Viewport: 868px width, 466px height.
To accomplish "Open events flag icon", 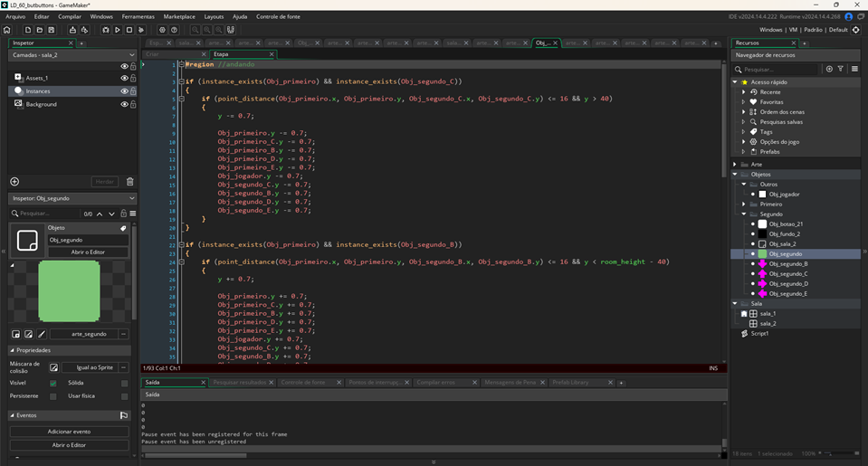I will [x=124, y=415].
